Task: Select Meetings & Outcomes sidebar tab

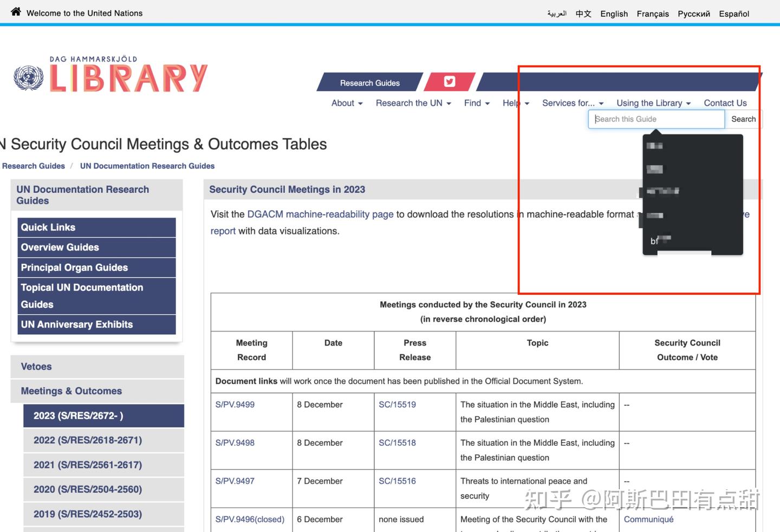Action: [x=97, y=391]
